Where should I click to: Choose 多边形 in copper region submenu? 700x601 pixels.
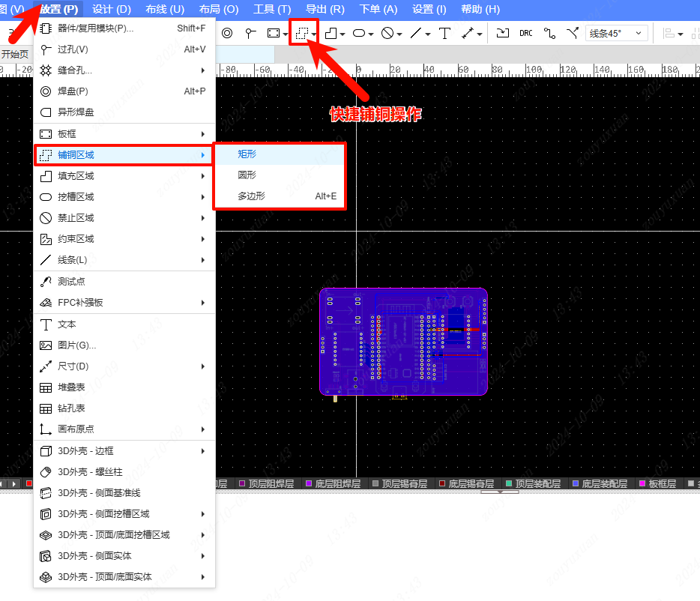tap(280, 196)
